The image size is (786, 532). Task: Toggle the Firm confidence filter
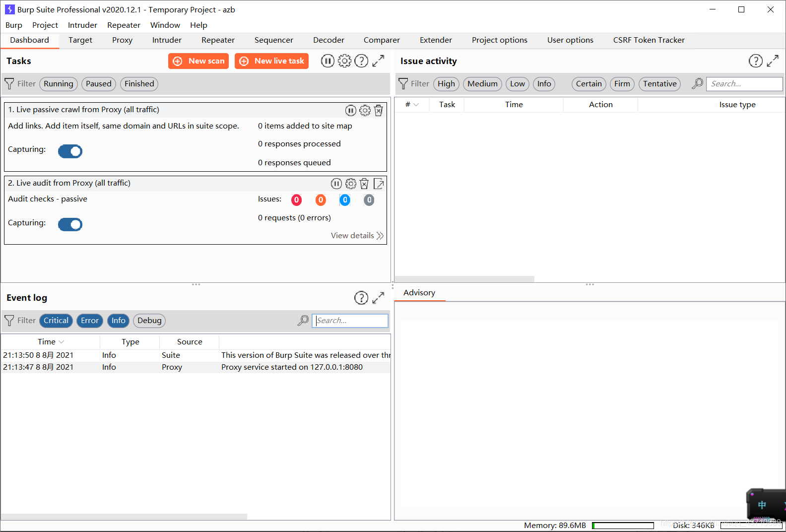[x=622, y=84]
